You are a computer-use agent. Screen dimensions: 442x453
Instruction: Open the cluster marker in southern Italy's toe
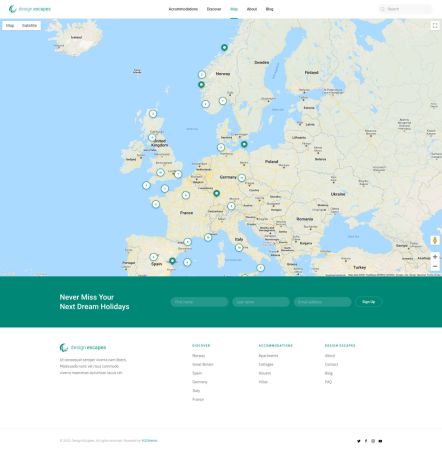pyautogui.click(x=260, y=268)
